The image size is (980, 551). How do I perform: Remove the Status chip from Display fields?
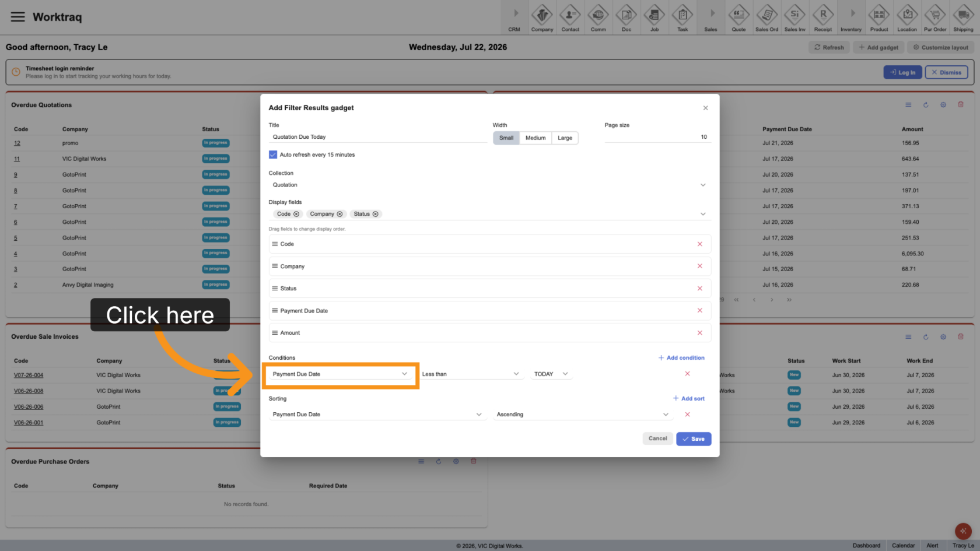[375, 214]
